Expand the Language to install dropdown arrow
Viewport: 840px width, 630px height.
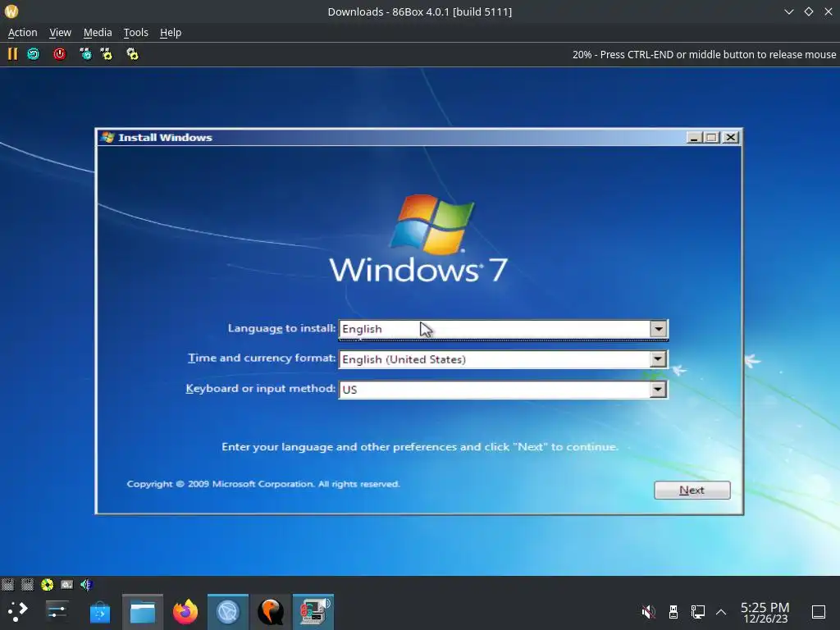pos(659,329)
